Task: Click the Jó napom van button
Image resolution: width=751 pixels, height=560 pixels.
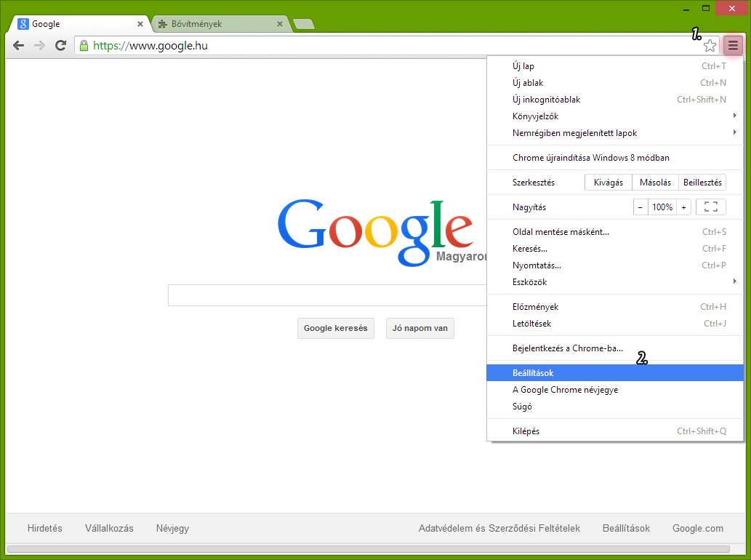Action: (x=419, y=328)
